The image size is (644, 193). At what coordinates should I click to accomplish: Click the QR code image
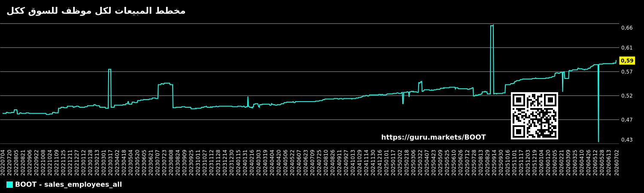535,116
